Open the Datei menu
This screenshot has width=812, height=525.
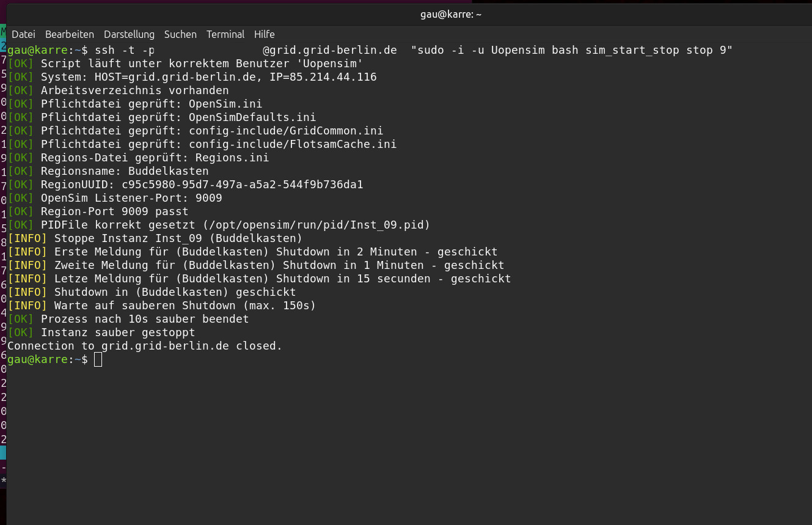(x=23, y=34)
